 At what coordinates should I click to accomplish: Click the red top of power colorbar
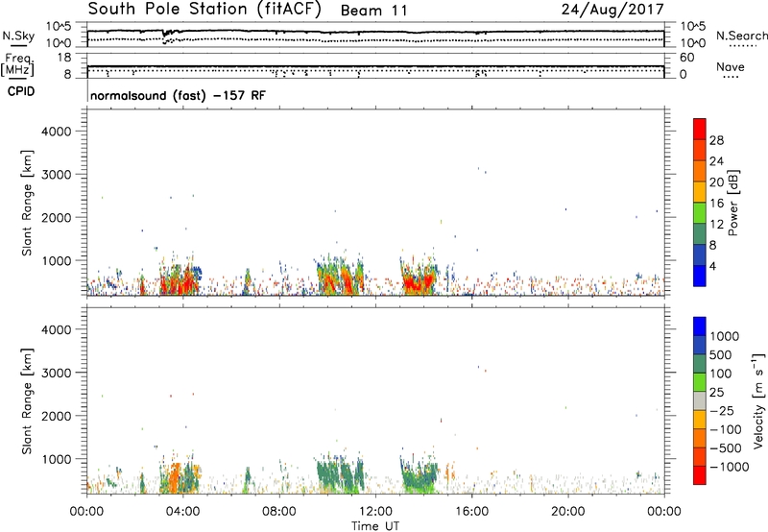tap(700, 129)
